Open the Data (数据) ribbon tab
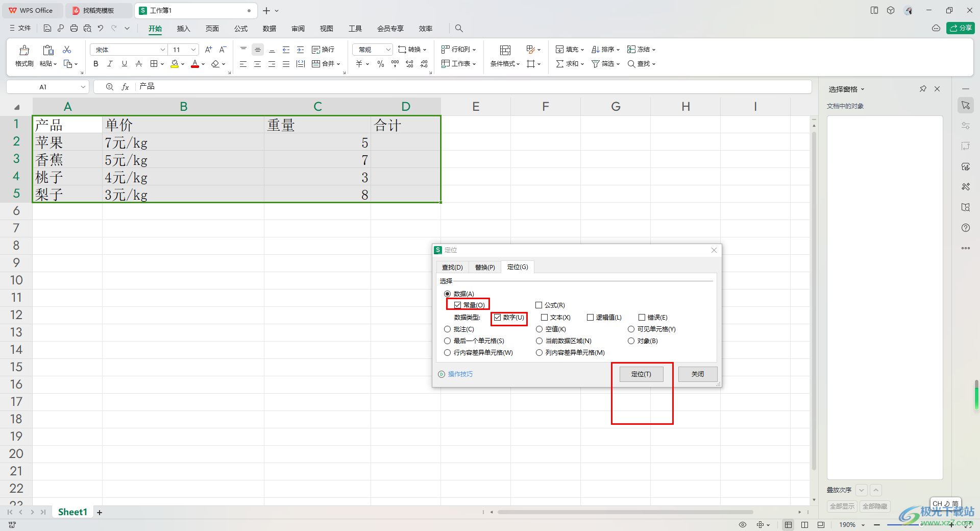This screenshot has width=980, height=531. pyautogui.click(x=269, y=29)
